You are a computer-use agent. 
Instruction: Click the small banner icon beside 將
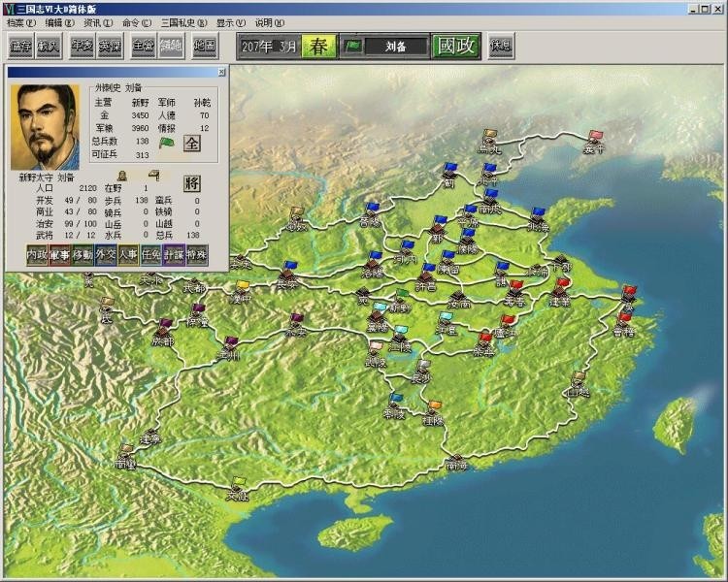pyautogui.click(x=153, y=176)
